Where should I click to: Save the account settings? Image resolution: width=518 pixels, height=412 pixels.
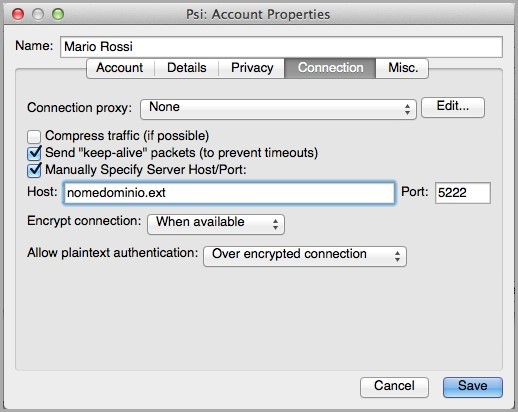pyautogui.click(x=473, y=387)
